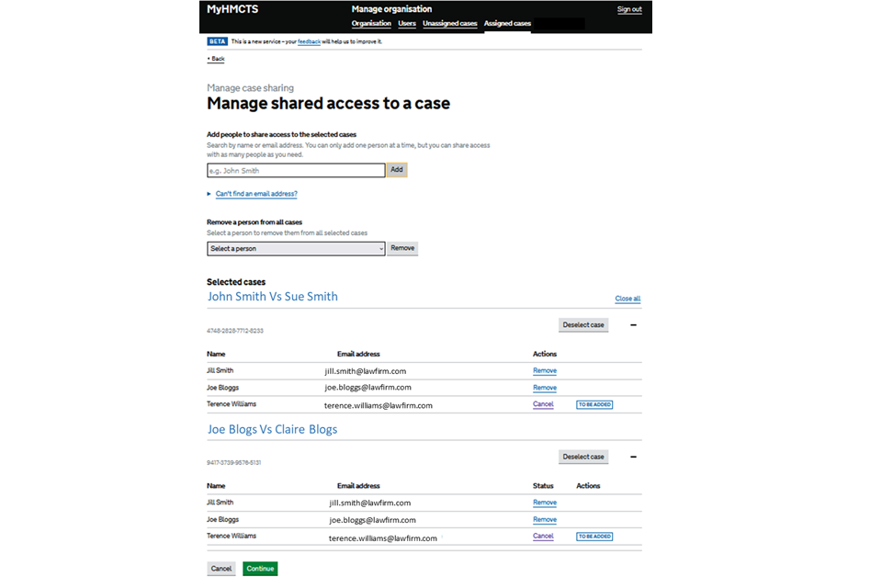This screenshot has height=588, width=882.
Task: Collapse the Joe Blogs Vs Claire Blogs case
Action: point(633,457)
